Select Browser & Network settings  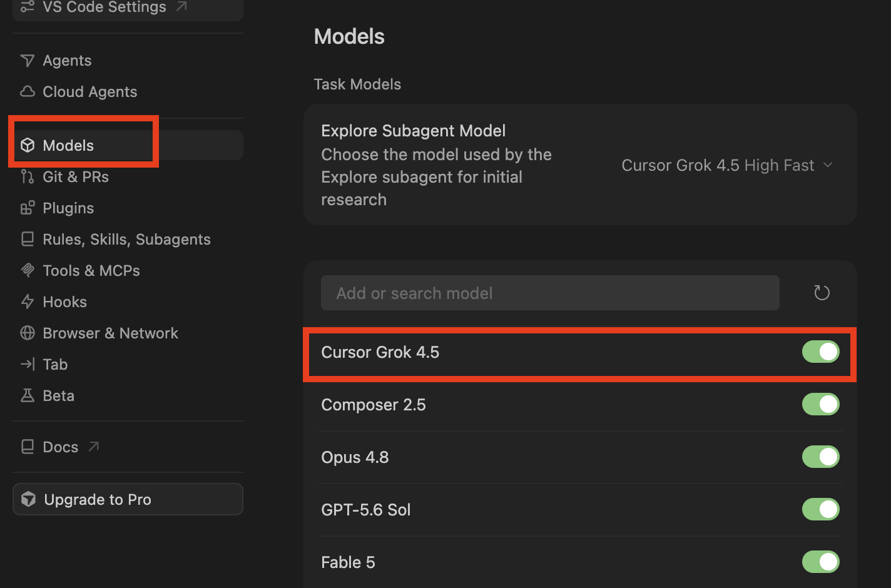[128, 333]
